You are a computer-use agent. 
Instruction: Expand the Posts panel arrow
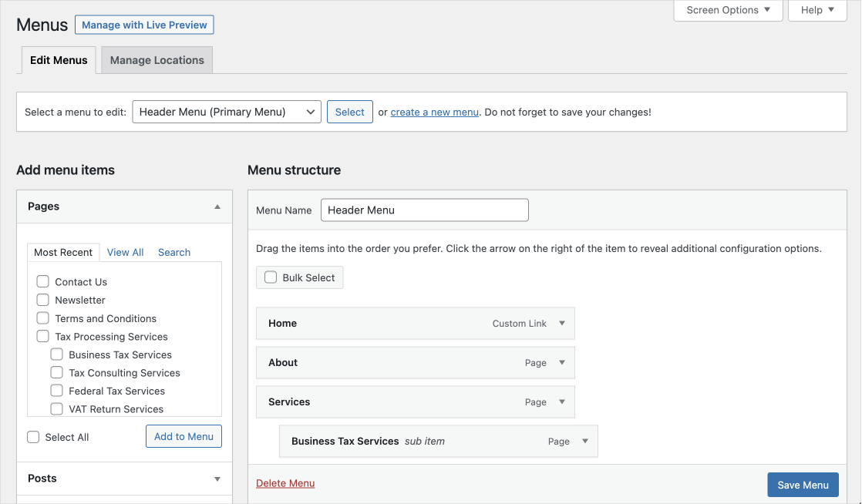(217, 479)
